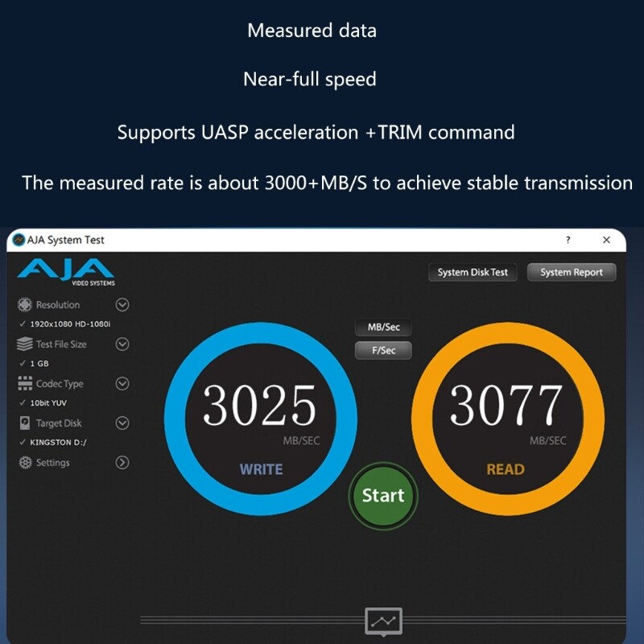Click the Resolution label
The image size is (644, 644).
pyautogui.click(x=58, y=305)
